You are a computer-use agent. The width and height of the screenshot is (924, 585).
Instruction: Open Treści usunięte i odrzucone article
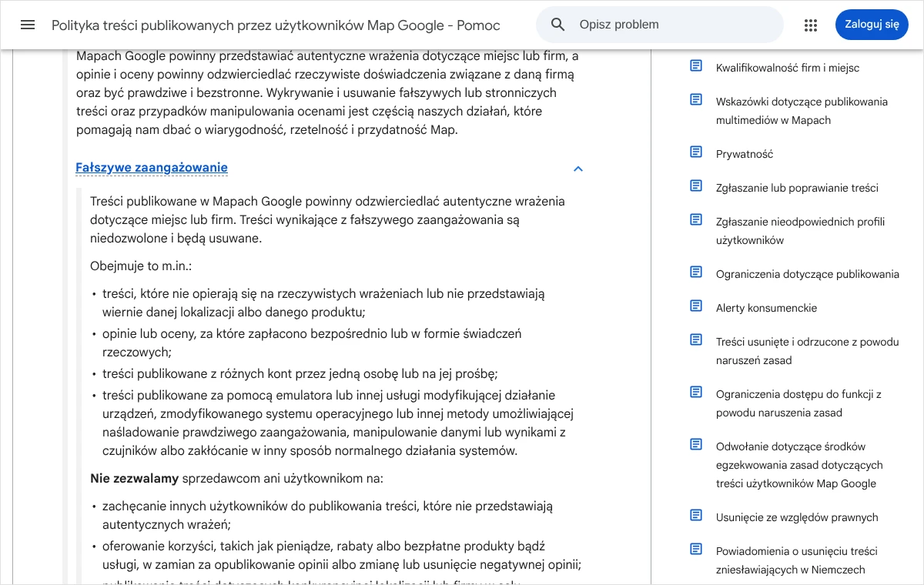pyautogui.click(x=807, y=351)
